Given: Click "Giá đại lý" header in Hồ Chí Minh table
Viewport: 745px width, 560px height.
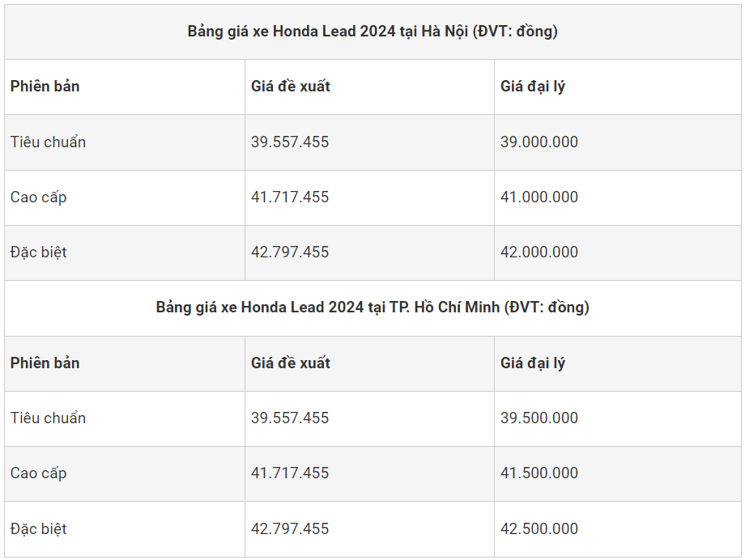Looking at the screenshot, I should click(x=533, y=363).
